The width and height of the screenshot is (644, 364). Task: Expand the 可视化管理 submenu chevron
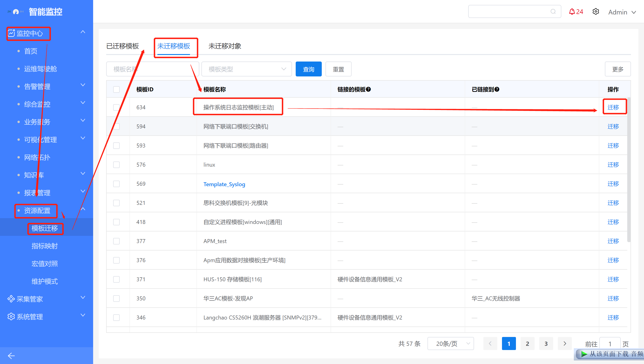(x=83, y=138)
